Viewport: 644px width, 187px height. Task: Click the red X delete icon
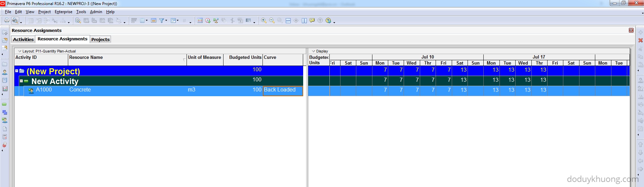point(640,40)
